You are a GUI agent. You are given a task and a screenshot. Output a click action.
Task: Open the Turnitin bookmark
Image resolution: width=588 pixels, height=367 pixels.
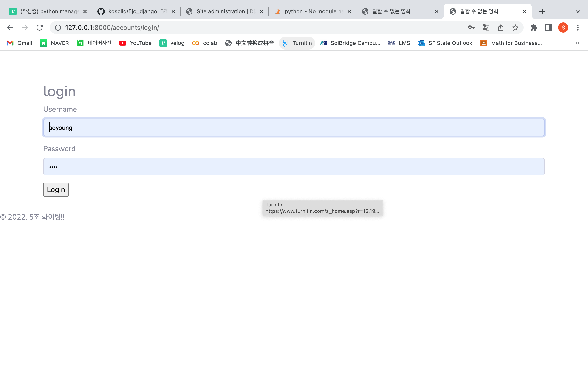point(297,43)
